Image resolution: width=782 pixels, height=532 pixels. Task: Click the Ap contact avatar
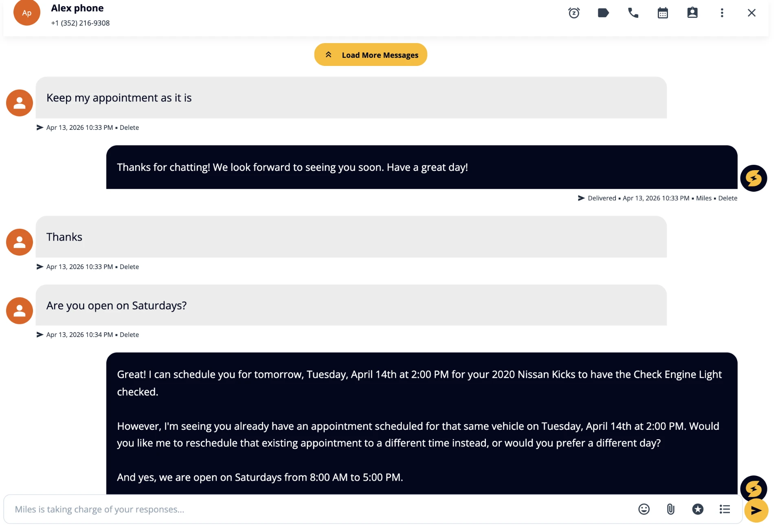click(27, 13)
